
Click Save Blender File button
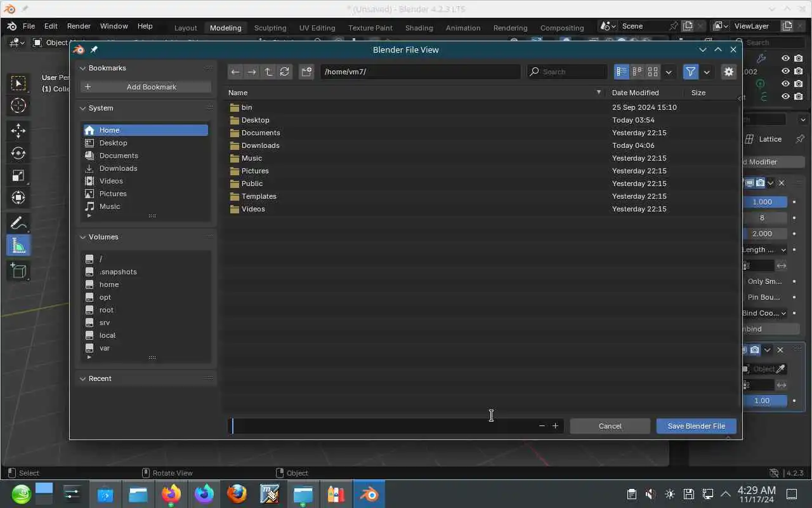[696, 426]
